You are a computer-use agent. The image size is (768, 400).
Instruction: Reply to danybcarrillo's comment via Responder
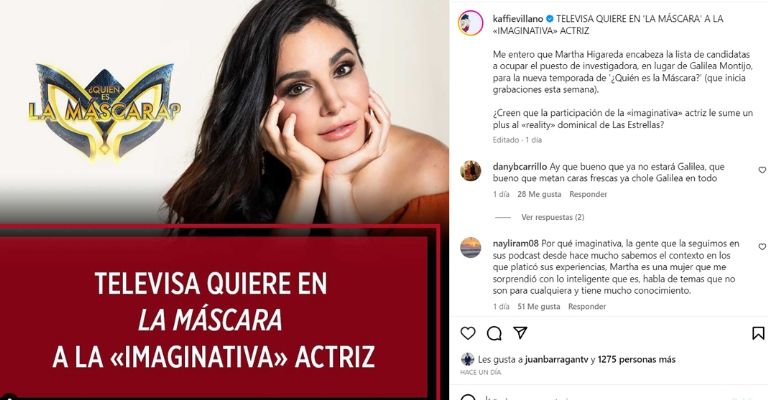(588, 194)
